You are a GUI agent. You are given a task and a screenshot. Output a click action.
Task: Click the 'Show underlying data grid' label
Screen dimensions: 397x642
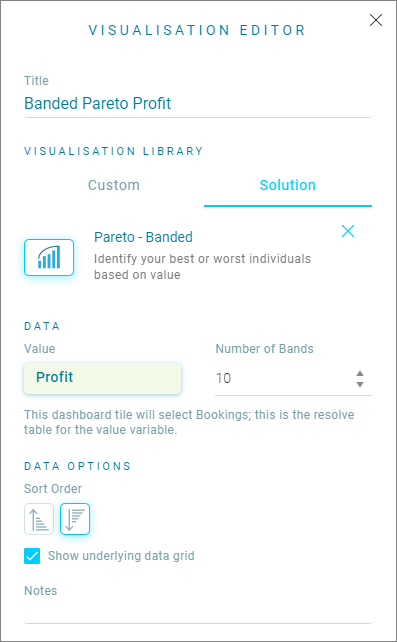[x=121, y=556]
